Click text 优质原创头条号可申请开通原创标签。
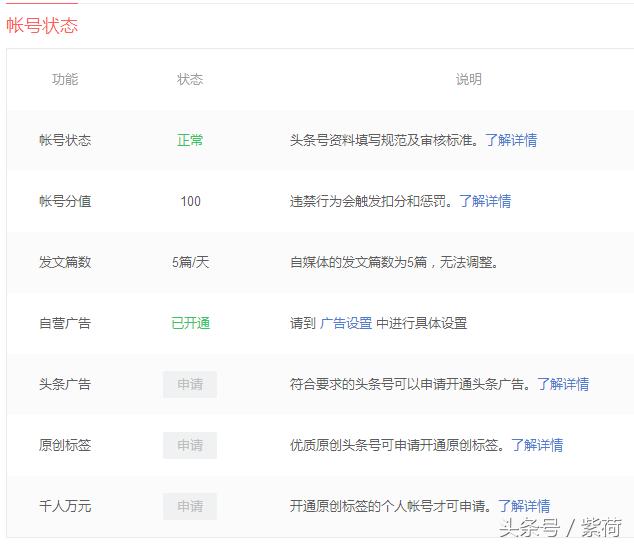Viewport: 634px width, 545px height. click(398, 445)
